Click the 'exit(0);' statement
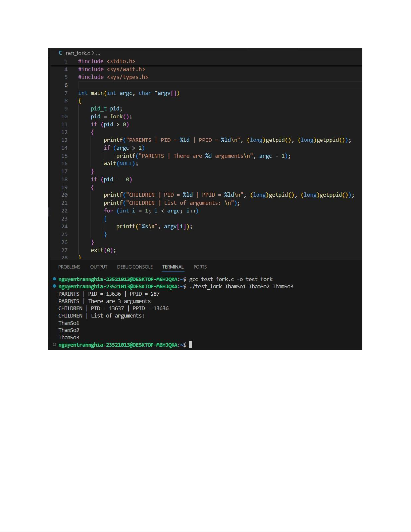 (x=103, y=250)
